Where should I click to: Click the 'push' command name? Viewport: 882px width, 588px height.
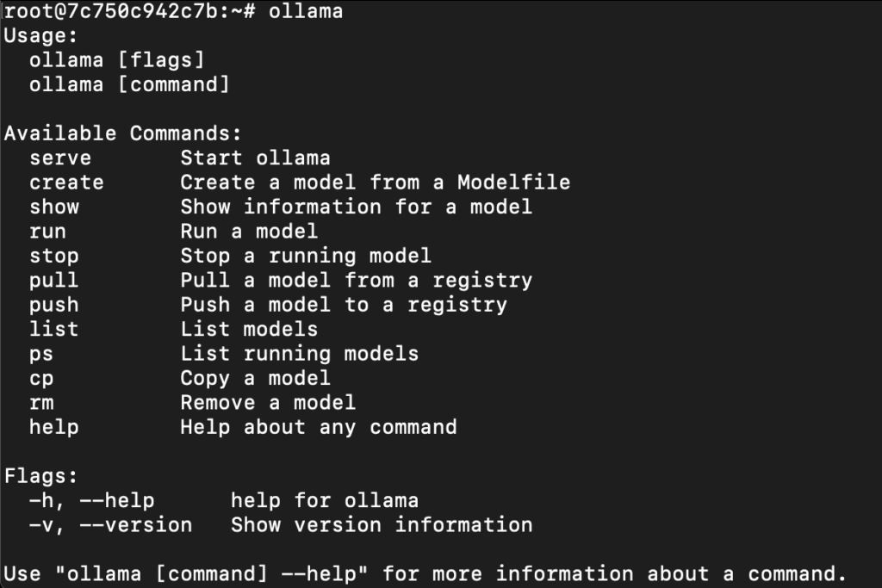coord(53,305)
